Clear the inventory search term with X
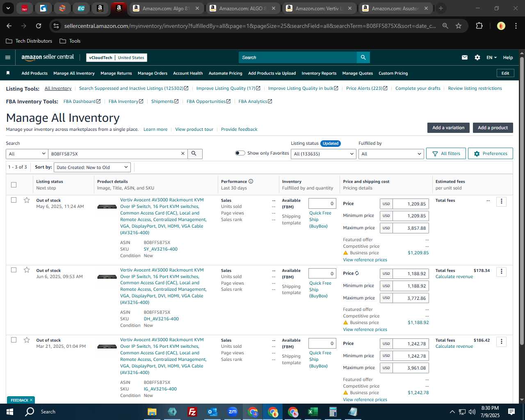 click(x=183, y=154)
